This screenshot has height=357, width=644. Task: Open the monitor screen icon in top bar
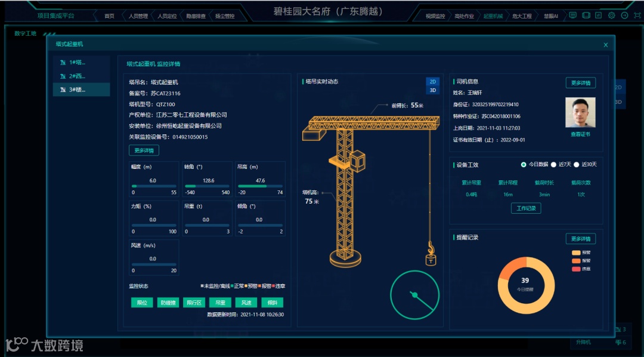point(573,15)
